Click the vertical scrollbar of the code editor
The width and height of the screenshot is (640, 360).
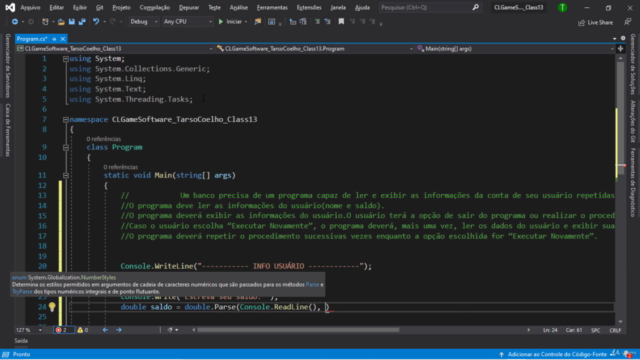[x=620, y=190]
